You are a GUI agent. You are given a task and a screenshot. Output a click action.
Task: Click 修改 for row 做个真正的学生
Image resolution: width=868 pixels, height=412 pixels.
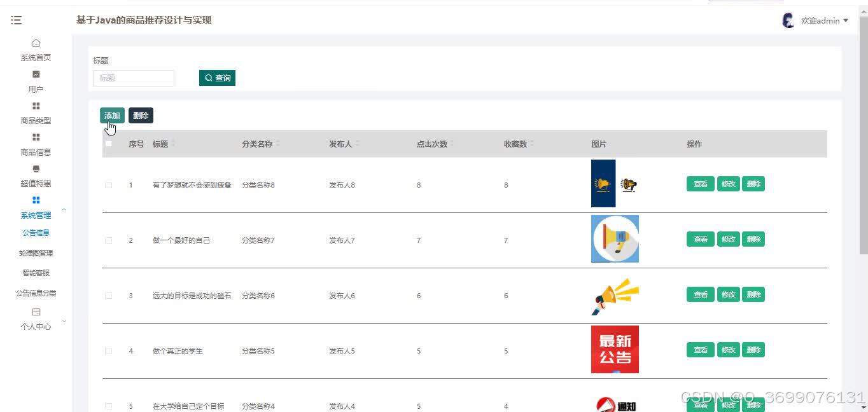728,350
